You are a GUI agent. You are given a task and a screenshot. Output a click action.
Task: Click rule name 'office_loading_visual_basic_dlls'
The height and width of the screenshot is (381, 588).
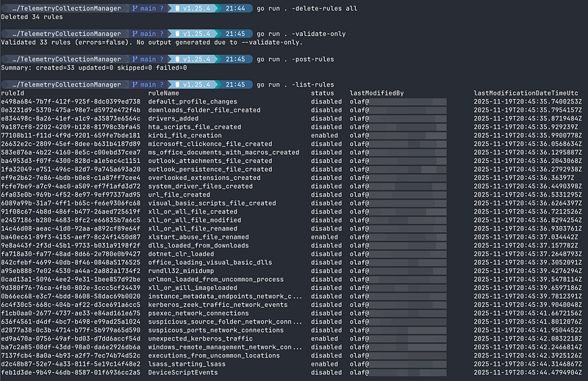click(x=210, y=262)
